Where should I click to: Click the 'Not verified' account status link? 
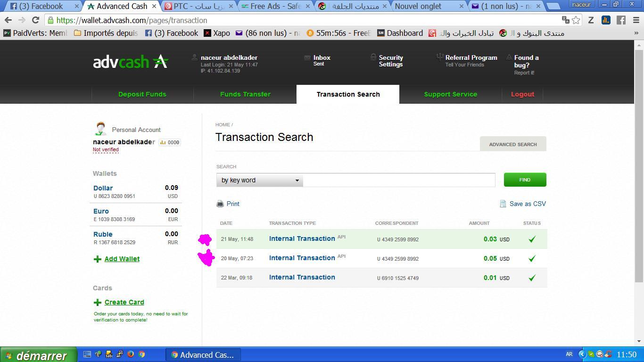[x=106, y=150]
